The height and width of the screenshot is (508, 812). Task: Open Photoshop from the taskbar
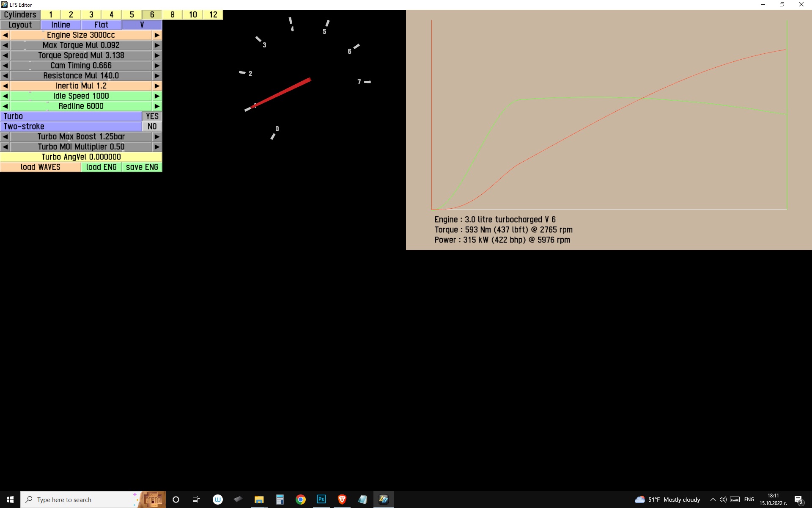click(321, 500)
